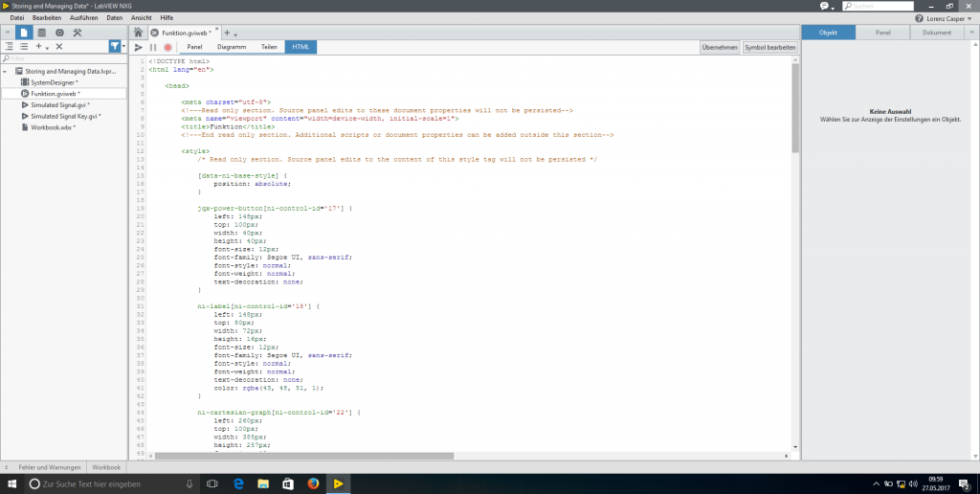Click the new document tab plus icon
The image size is (980, 494).
pos(228,34)
